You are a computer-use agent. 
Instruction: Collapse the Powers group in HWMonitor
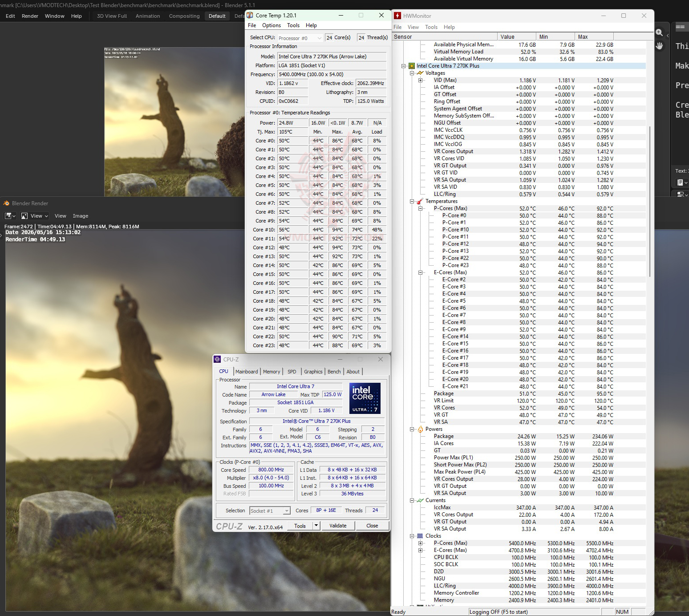point(412,429)
